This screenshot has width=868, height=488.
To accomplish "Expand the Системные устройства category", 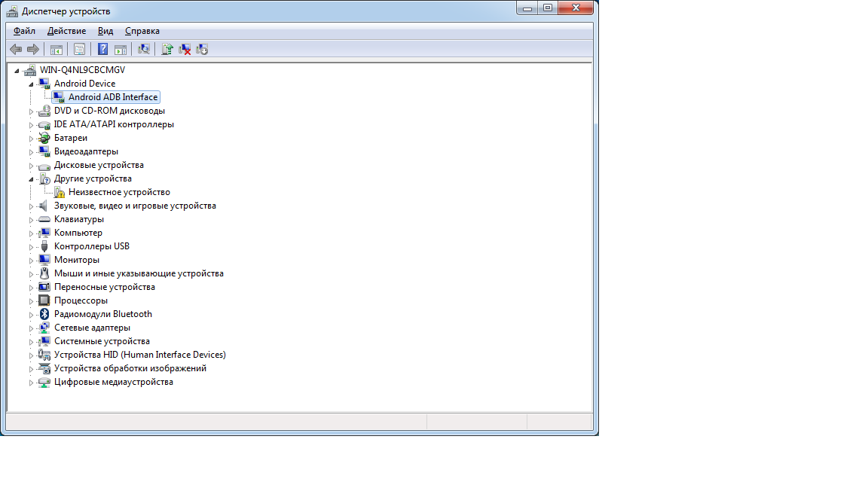I will coord(31,342).
